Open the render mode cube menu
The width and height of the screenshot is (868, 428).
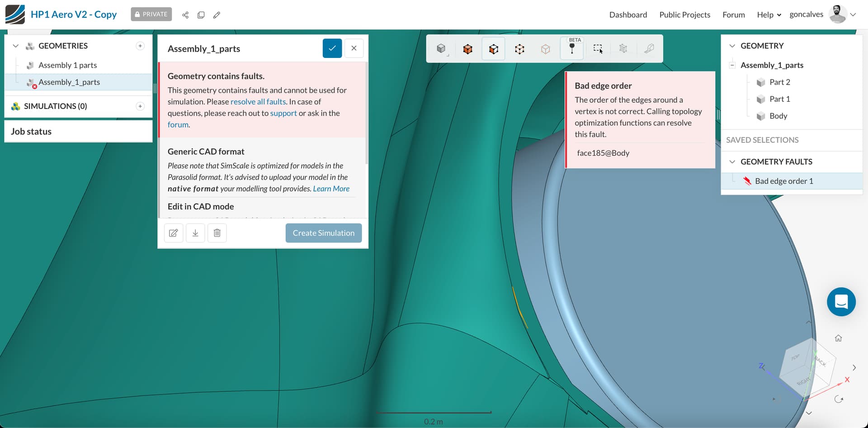click(442, 49)
